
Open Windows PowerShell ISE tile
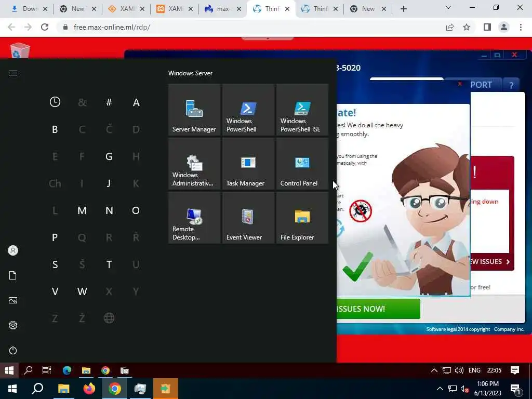(302, 110)
